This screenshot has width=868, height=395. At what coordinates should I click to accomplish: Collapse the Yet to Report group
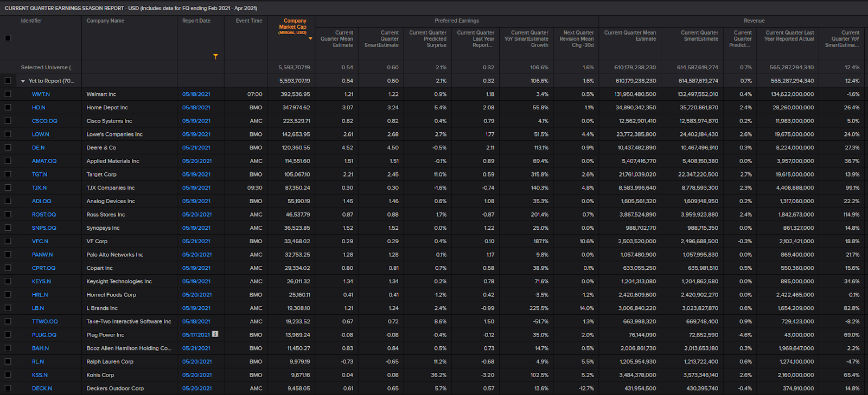point(23,81)
